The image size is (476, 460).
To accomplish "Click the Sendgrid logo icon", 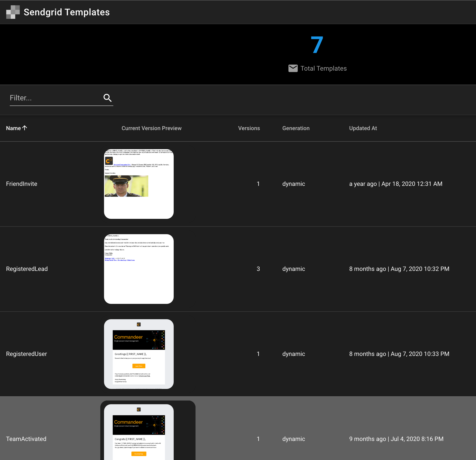I will [x=13, y=12].
